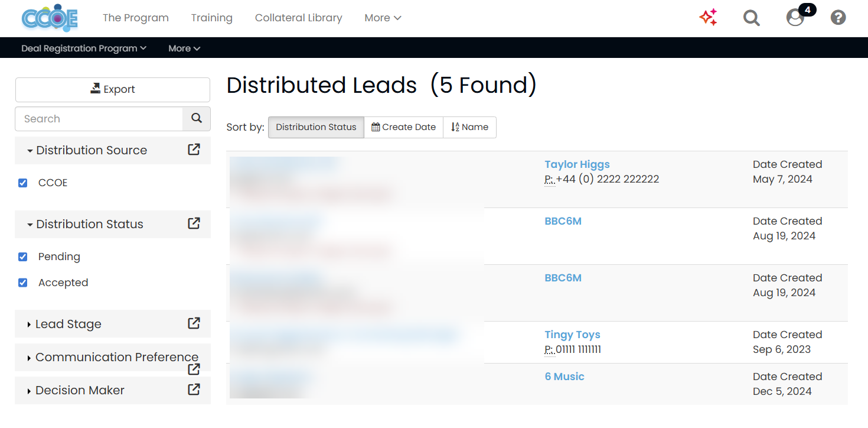The image size is (868, 428).
Task: Click the pop-out icon for Decision Maker
Action: [x=194, y=390]
